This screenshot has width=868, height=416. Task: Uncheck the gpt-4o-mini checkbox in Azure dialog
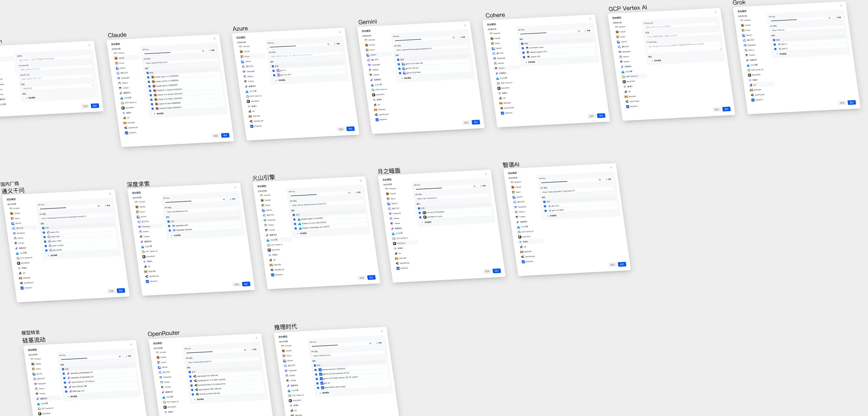tap(274, 75)
